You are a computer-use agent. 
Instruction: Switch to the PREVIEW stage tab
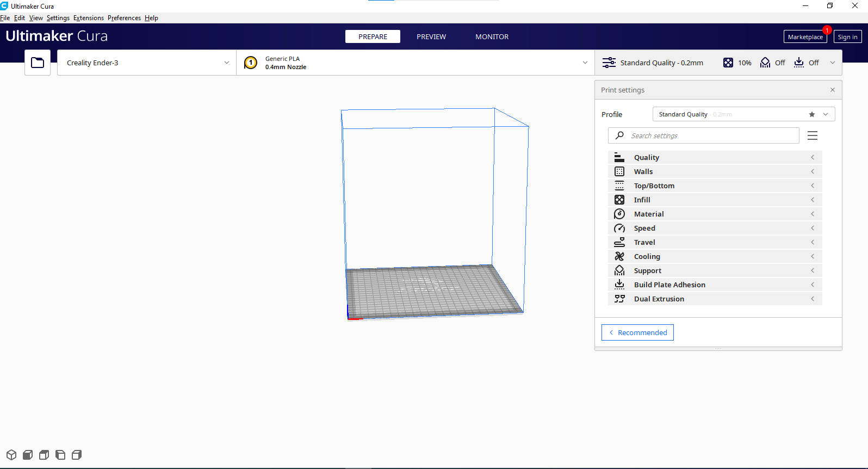tap(431, 36)
